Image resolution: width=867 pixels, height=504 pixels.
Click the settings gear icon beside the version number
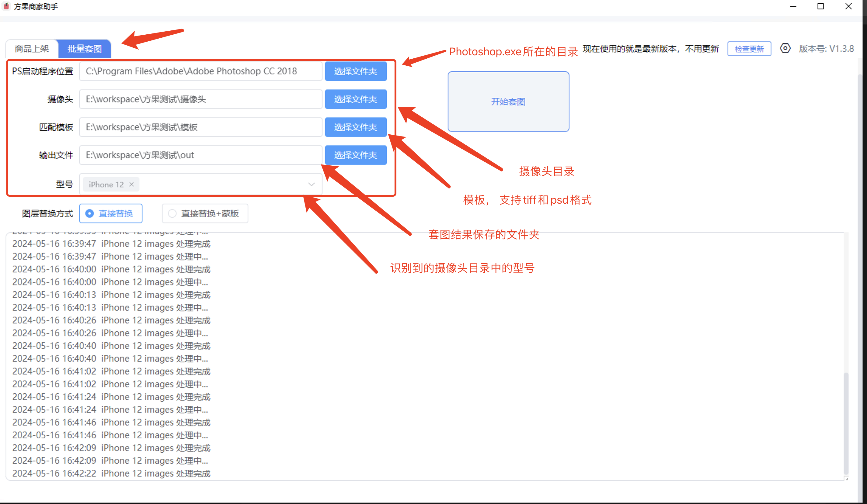(785, 48)
